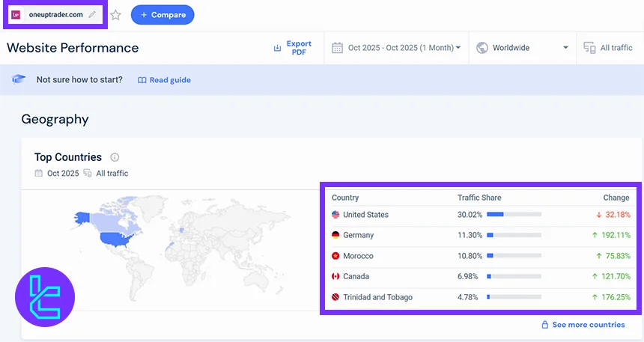Click the United States traffic share bar
The height and width of the screenshot is (342, 644).
(514, 215)
